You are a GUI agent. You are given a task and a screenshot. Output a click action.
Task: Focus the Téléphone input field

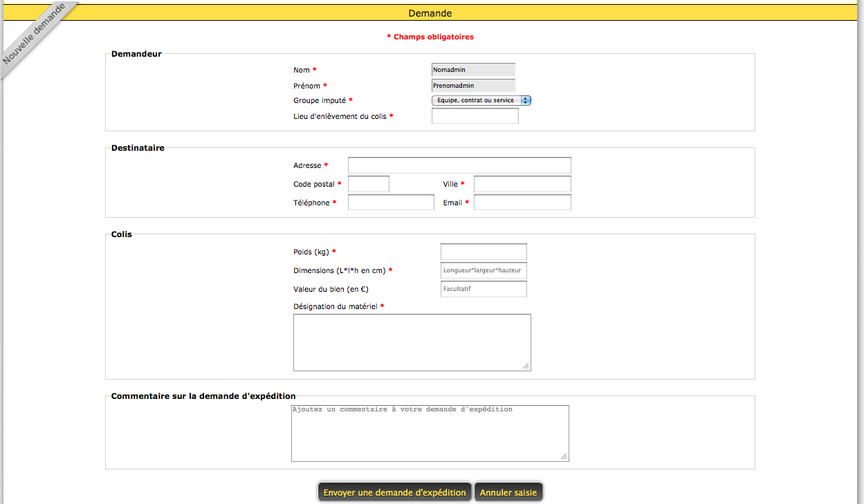point(391,203)
